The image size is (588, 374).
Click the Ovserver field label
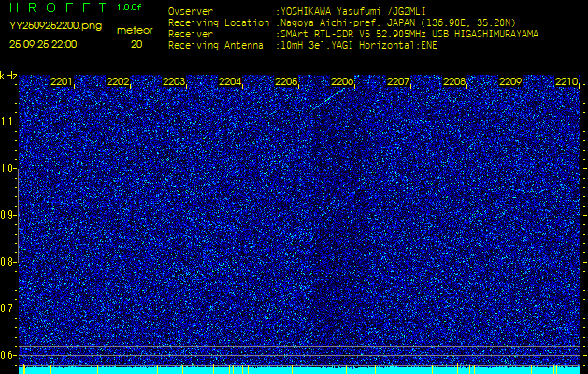[191, 12]
